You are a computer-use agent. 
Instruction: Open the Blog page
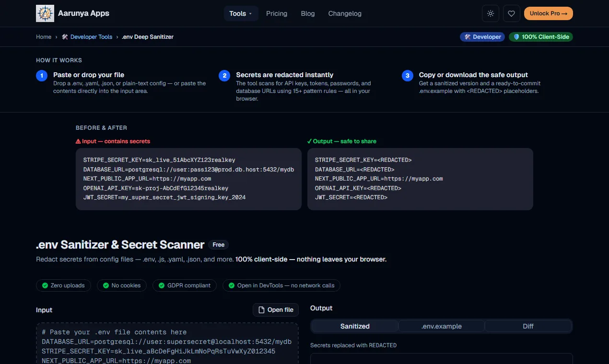coord(308,13)
